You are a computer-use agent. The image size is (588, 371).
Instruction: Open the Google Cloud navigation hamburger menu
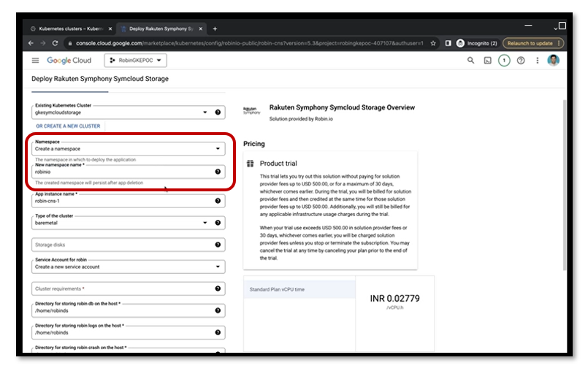click(35, 61)
